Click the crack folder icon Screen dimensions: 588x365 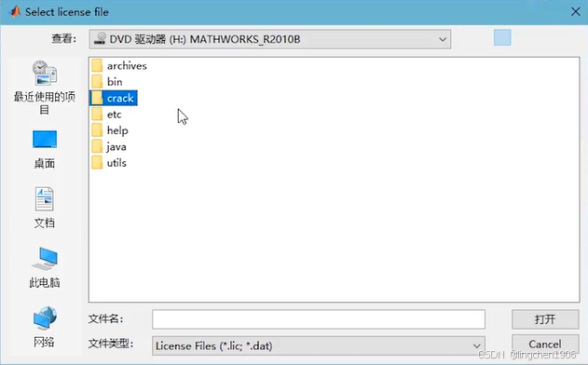click(97, 98)
